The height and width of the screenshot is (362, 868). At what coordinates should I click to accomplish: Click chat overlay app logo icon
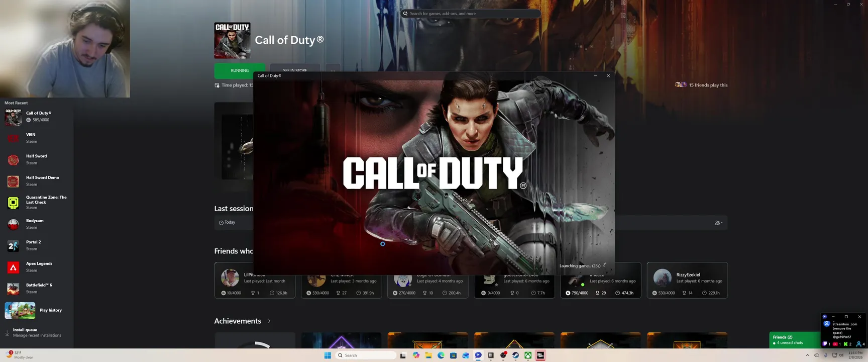(824, 317)
